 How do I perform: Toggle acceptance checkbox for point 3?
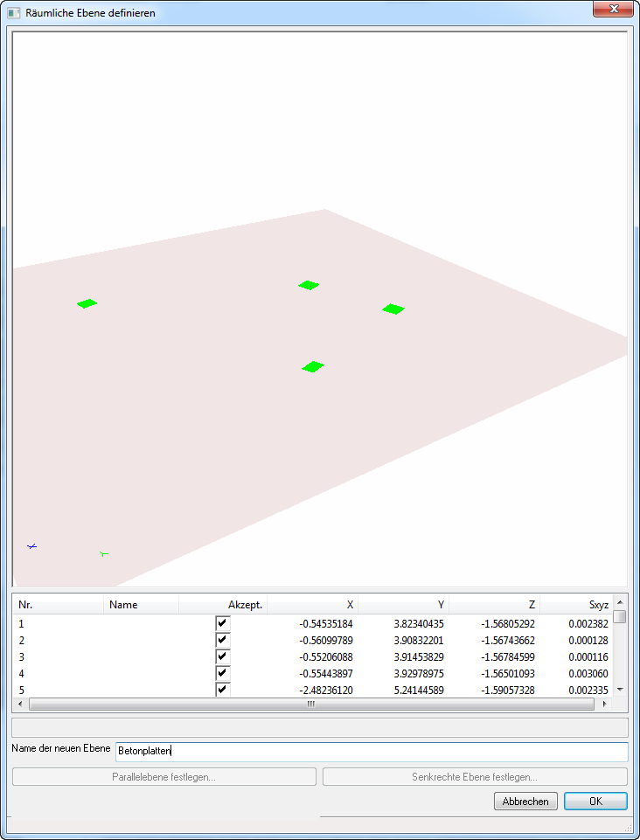(223, 656)
